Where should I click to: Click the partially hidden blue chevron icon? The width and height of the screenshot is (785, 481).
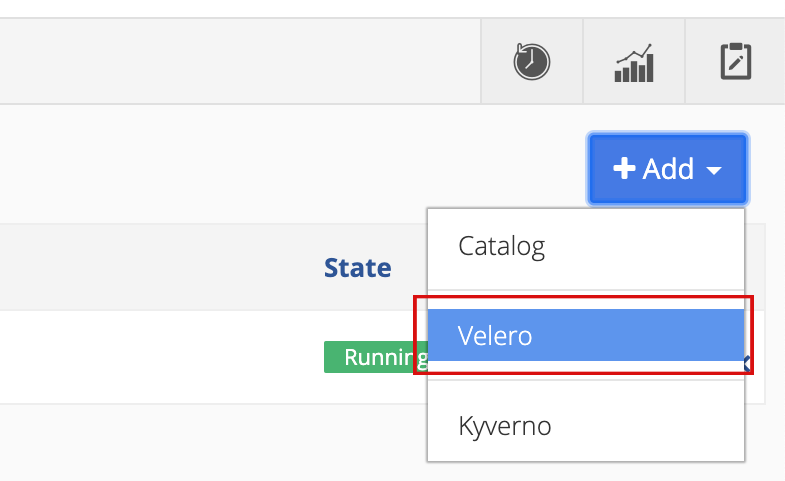pyautogui.click(x=747, y=364)
